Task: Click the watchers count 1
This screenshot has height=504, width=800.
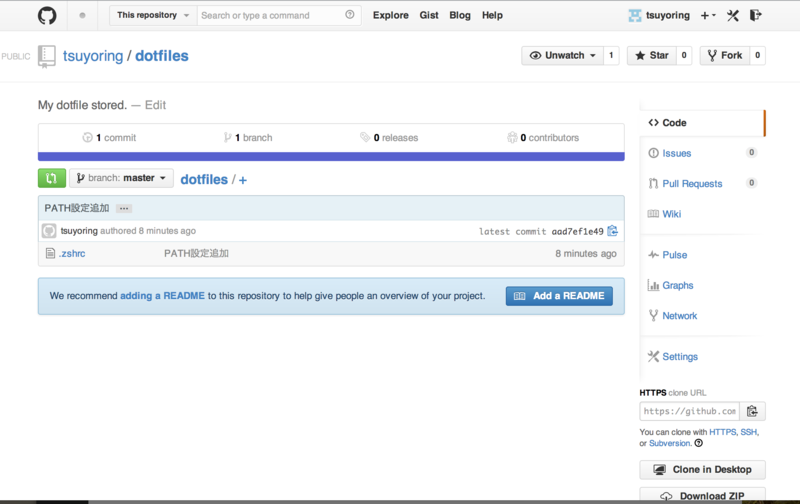Action: click(x=611, y=55)
